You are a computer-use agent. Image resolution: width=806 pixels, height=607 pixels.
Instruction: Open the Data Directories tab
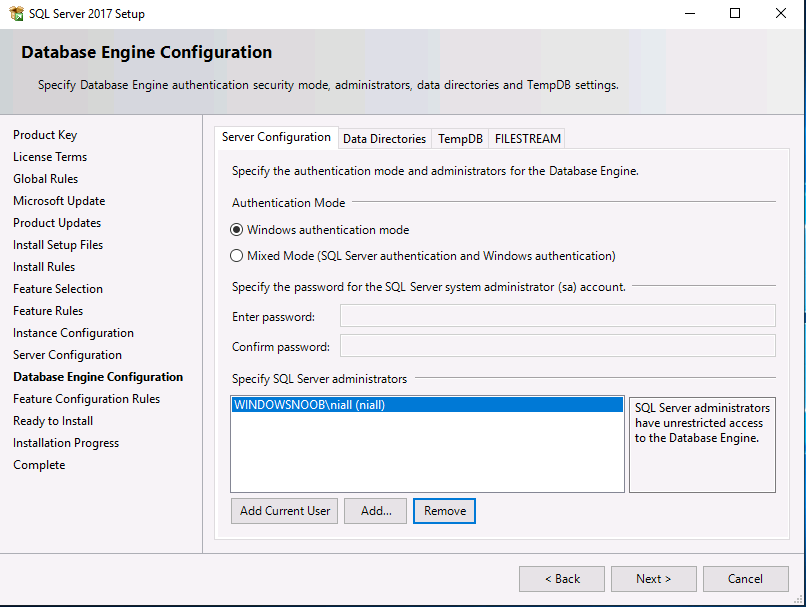click(384, 139)
